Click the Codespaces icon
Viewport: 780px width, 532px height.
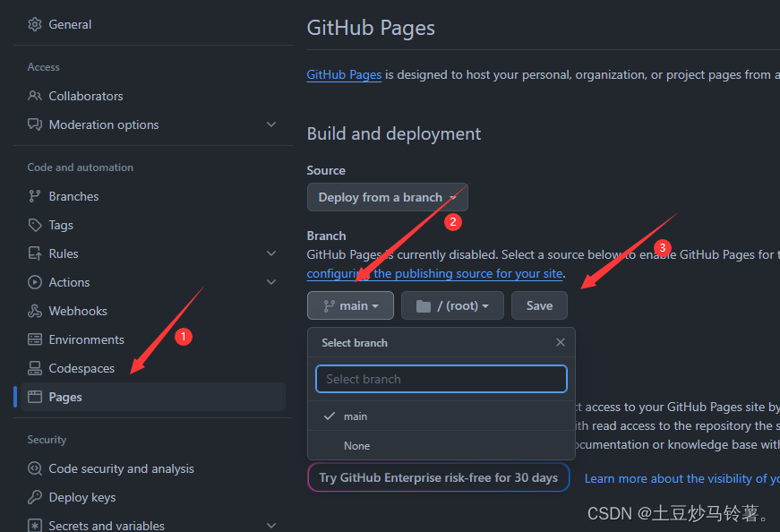click(35, 368)
